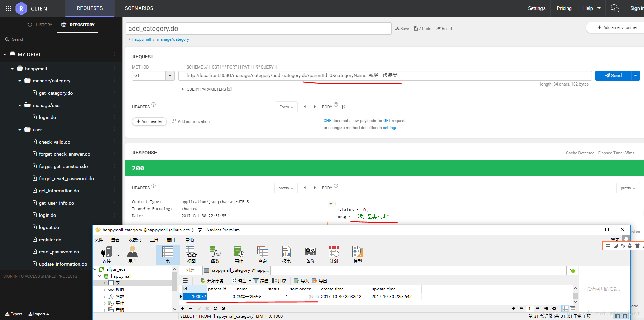Viewport: 644px width, 320px height.
Task: Open Navicat record settings gear
Action: coord(554,308)
